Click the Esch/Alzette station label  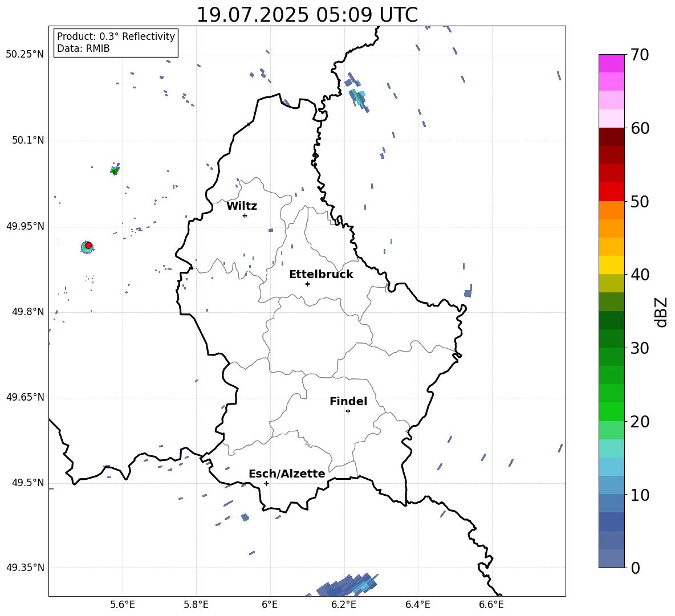pyautogui.click(x=287, y=474)
